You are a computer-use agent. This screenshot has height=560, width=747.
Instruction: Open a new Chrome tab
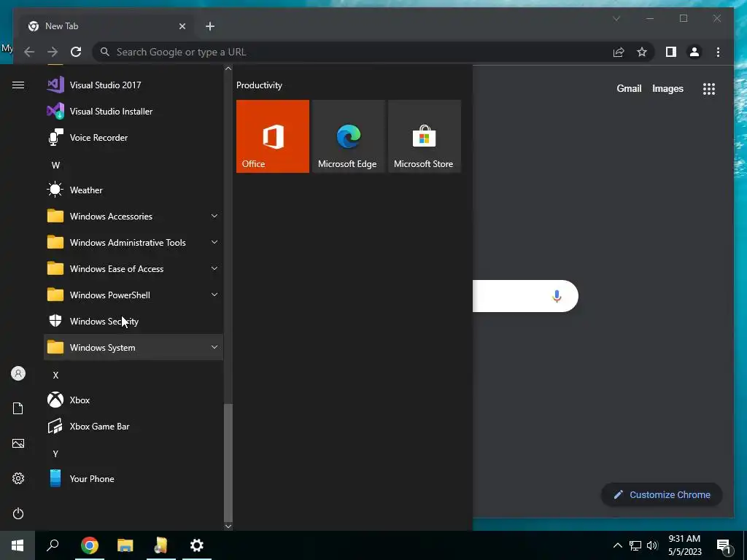click(210, 26)
